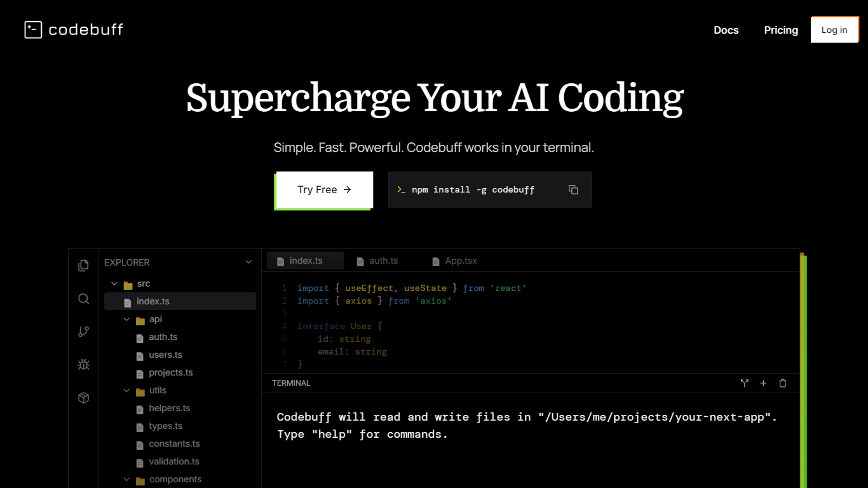The image size is (868, 488).
Task: Click the Try Free button
Action: [325, 189]
